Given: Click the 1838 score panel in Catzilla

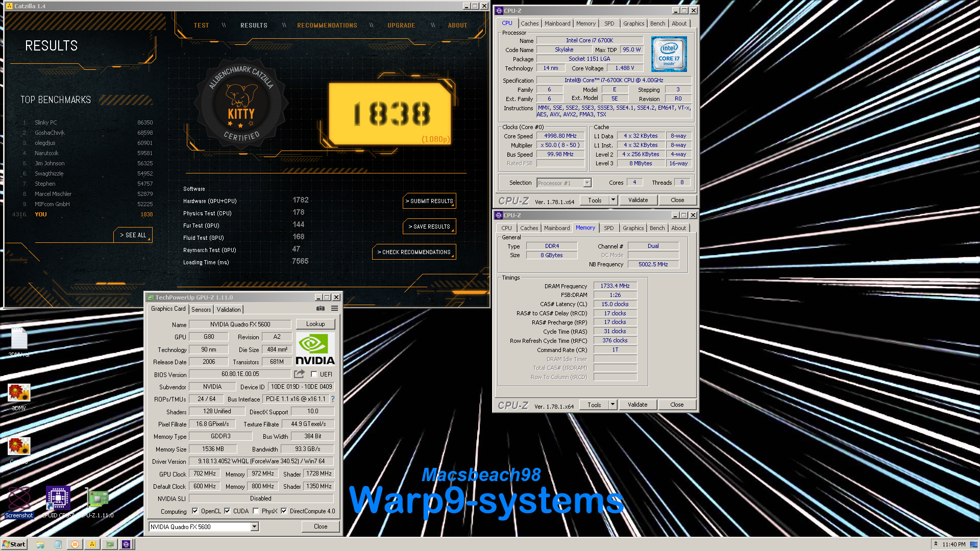Looking at the screenshot, I should (x=390, y=113).
